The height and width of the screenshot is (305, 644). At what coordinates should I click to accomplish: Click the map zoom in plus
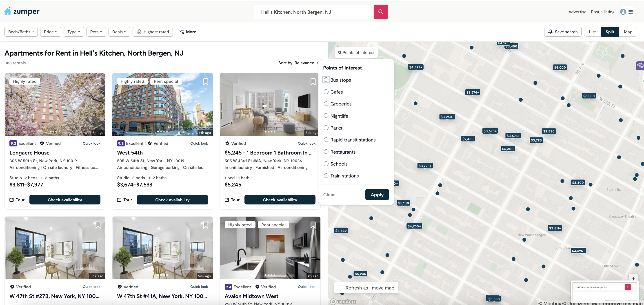(633, 278)
